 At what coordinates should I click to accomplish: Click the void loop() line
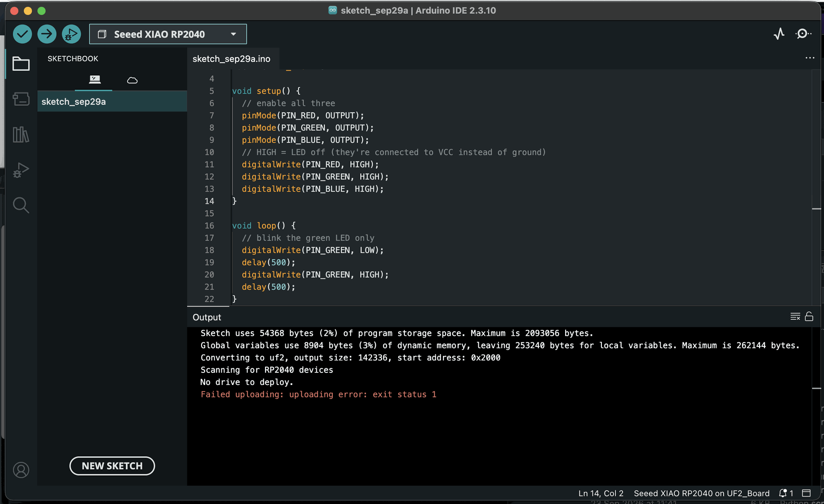pyautogui.click(x=264, y=226)
